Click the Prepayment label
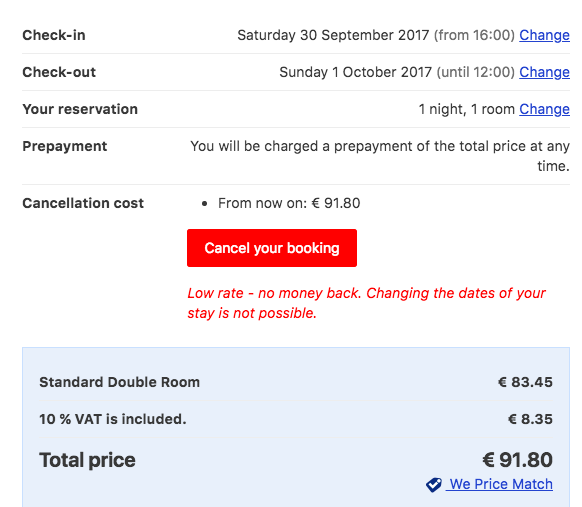The image size is (582, 507). point(65,146)
